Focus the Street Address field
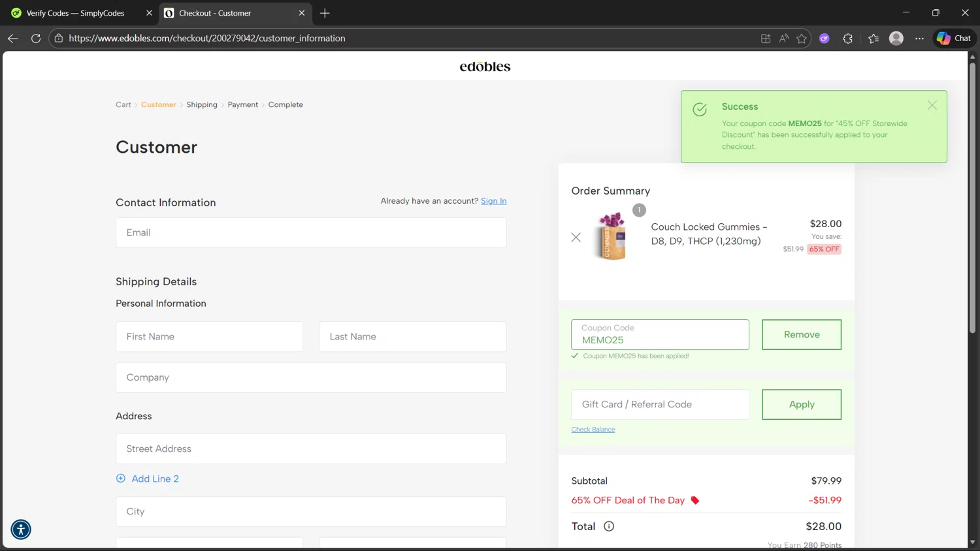This screenshot has height=551, width=980. coord(311,449)
